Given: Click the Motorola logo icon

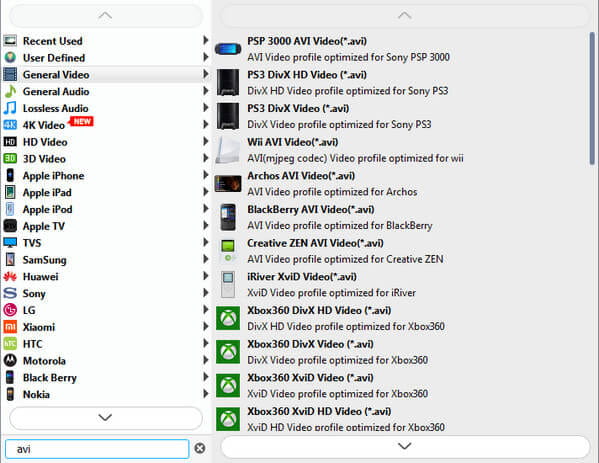Looking at the screenshot, I should 10,360.
